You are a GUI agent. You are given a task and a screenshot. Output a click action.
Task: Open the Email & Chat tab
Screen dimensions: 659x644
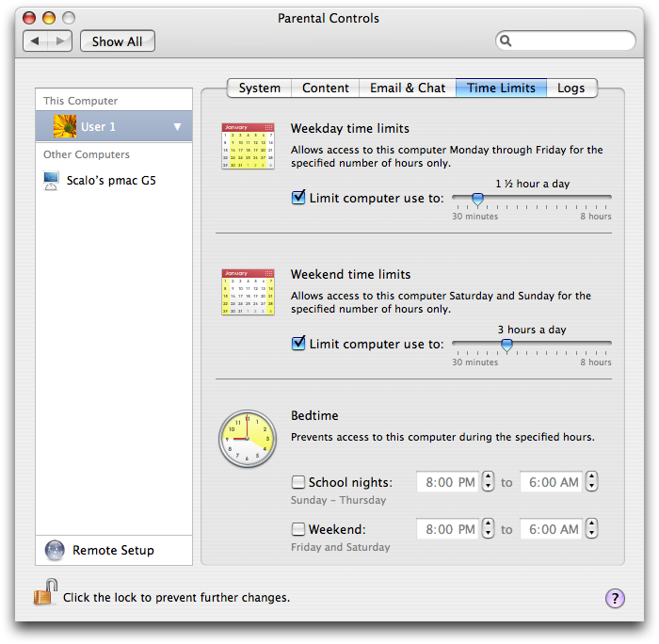click(408, 88)
